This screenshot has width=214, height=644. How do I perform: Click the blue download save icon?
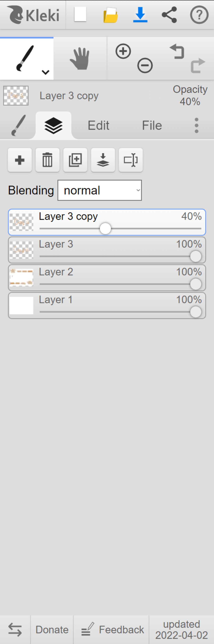(x=140, y=15)
